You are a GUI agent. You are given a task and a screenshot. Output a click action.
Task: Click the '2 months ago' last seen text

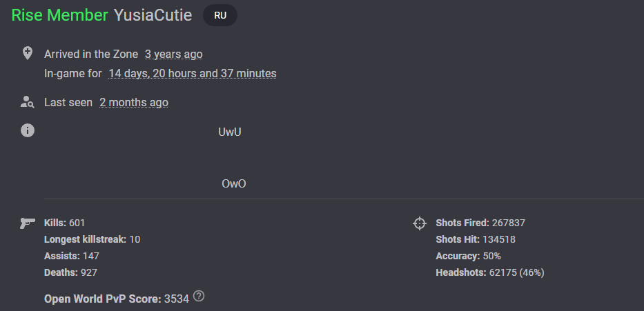click(x=134, y=103)
